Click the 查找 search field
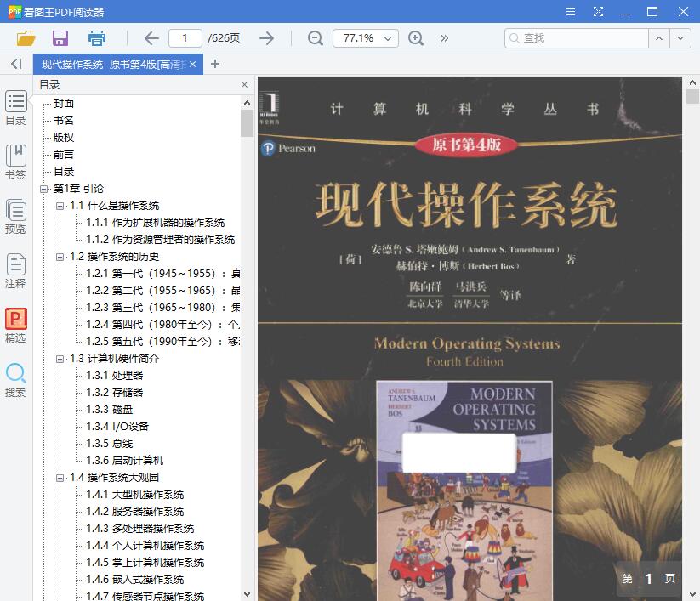 [577, 38]
